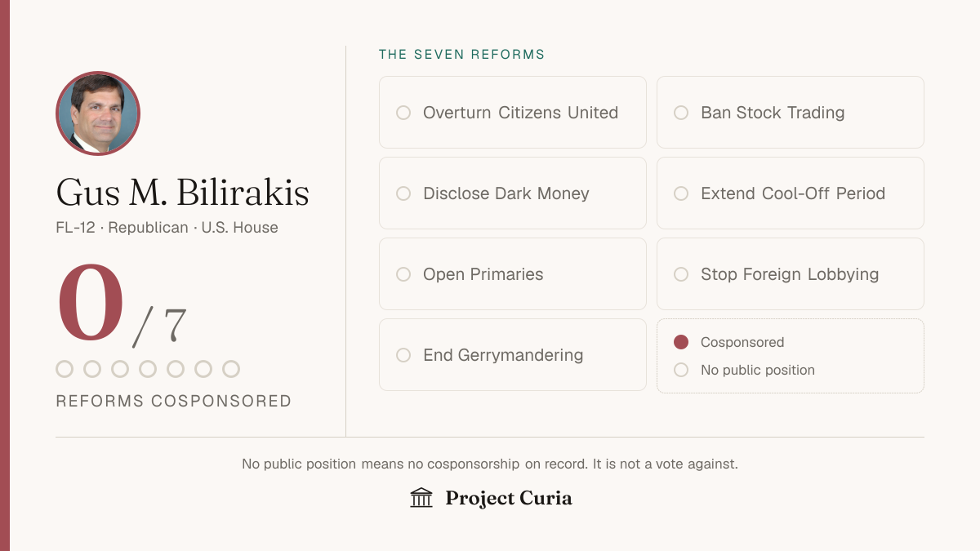Select the Disclose Dark Money circle
Screen dimensions: 980x551
(403, 193)
